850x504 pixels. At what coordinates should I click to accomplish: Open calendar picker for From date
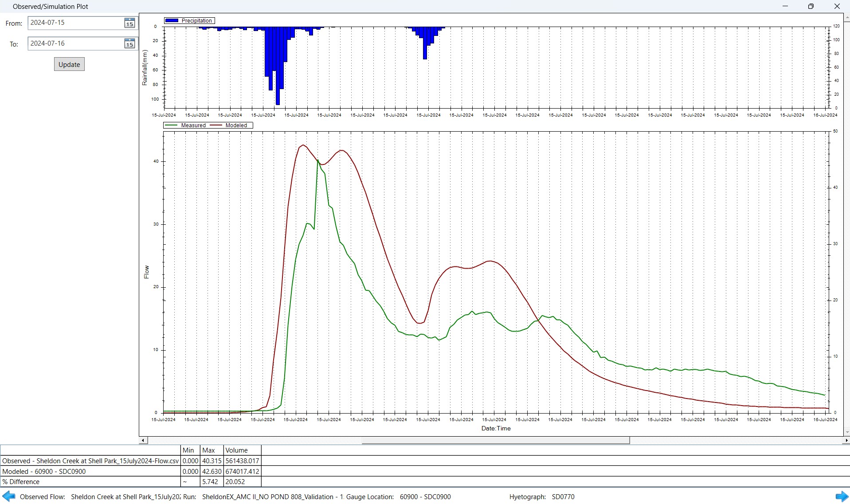pos(129,23)
